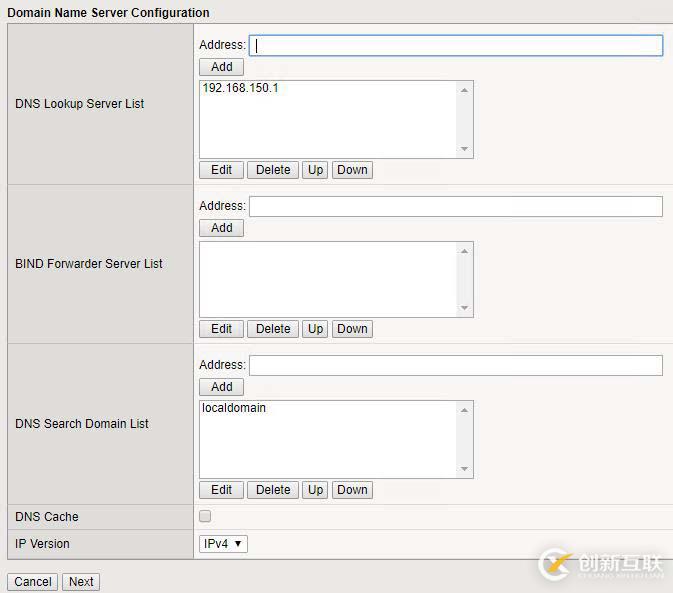Viewport: 673px width, 593px height.
Task: Click scroll-up arrow of BIND Forwarder list
Action: (x=464, y=251)
